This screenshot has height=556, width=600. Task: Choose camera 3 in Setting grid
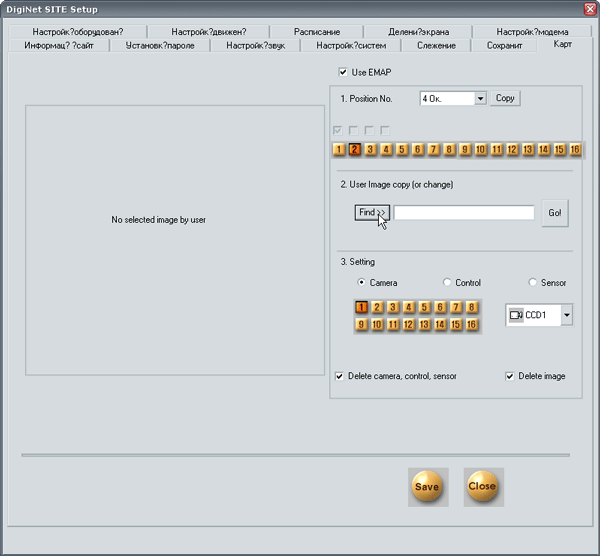393,307
